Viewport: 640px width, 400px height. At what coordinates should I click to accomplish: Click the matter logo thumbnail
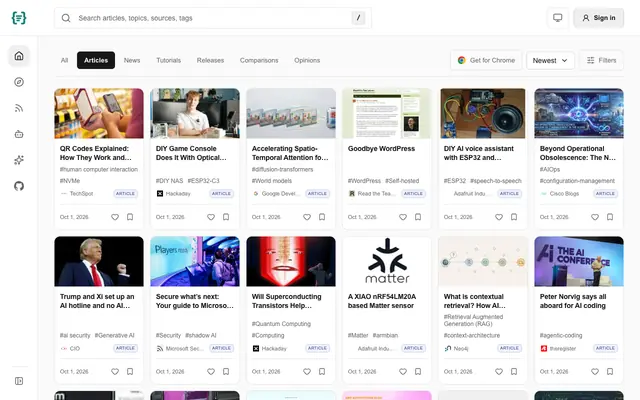(x=387, y=261)
